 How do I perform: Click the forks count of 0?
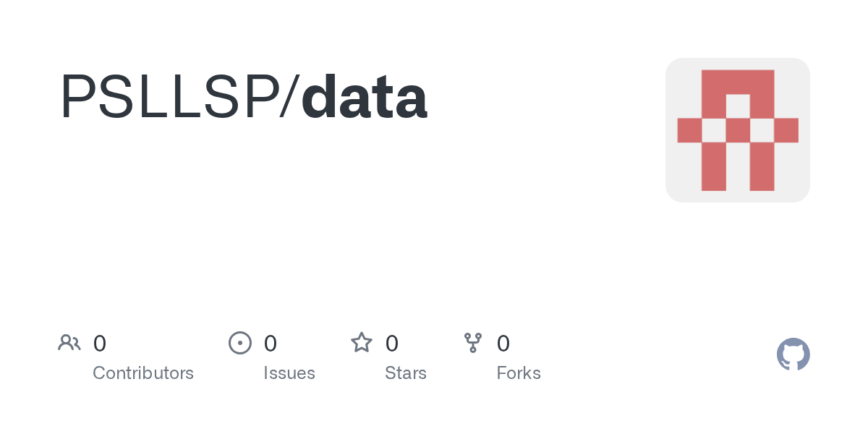click(x=503, y=344)
